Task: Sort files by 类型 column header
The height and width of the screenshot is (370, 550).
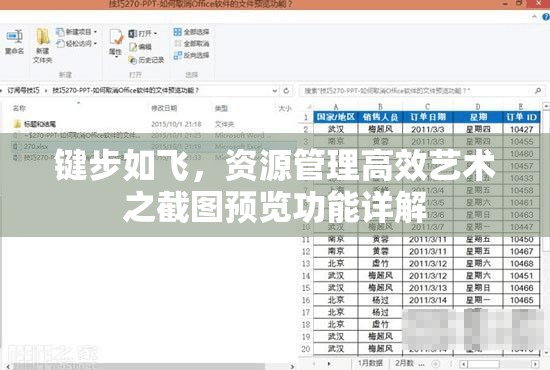Action: coord(221,108)
